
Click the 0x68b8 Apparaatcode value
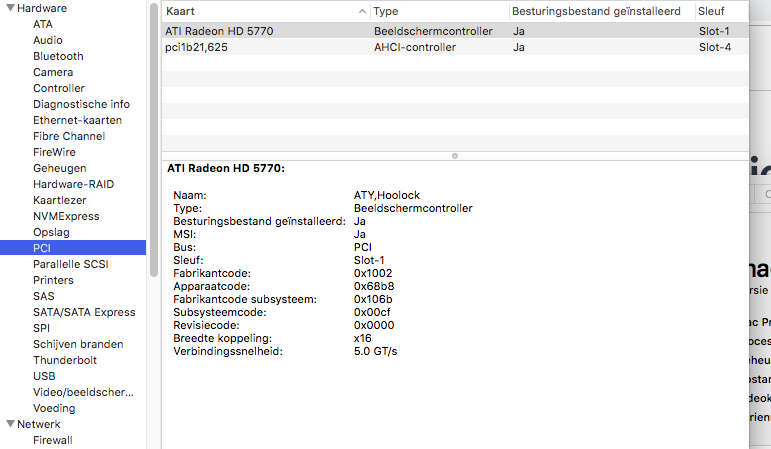374,286
